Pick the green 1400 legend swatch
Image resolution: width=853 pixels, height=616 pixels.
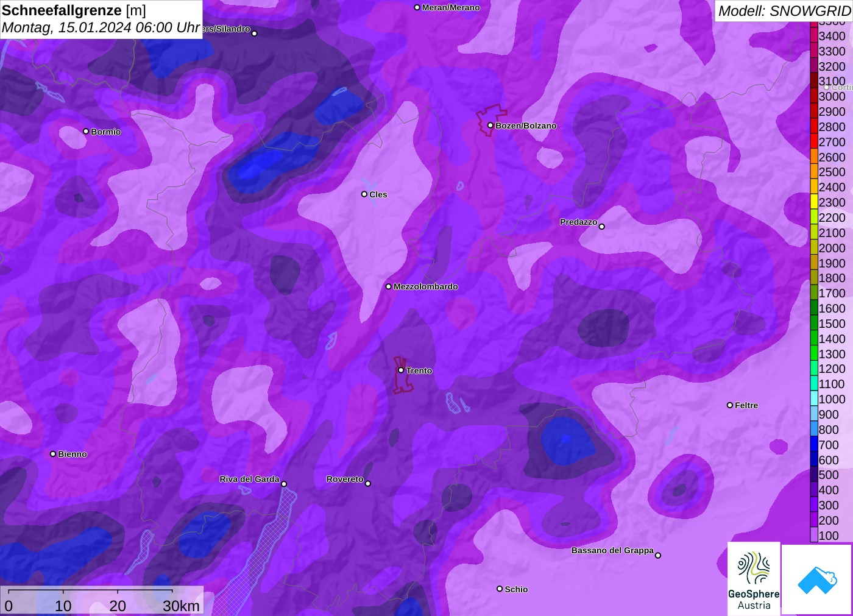tap(814, 339)
